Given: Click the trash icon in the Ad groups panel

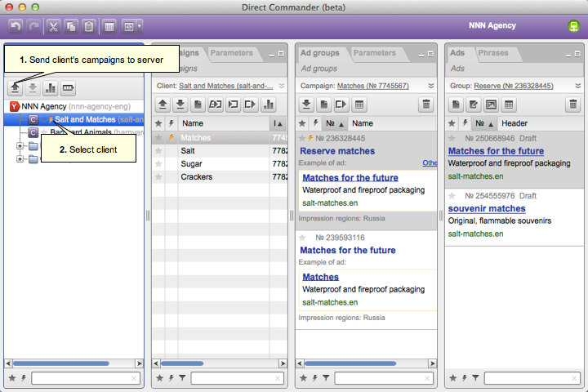Looking at the screenshot, I should (x=426, y=105).
